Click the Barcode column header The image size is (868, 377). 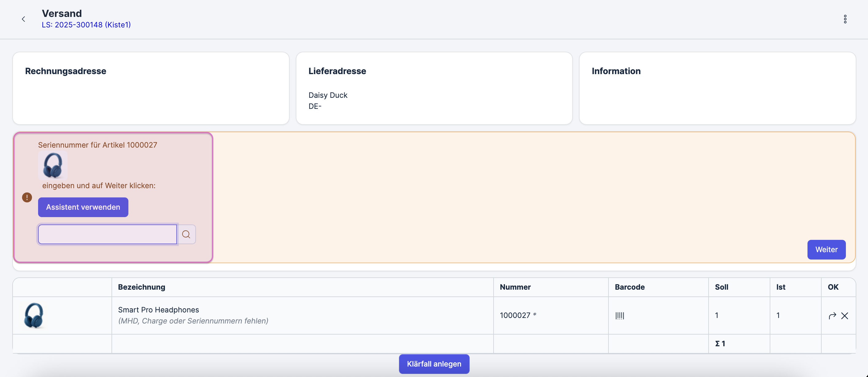pyautogui.click(x=629, y=287)
